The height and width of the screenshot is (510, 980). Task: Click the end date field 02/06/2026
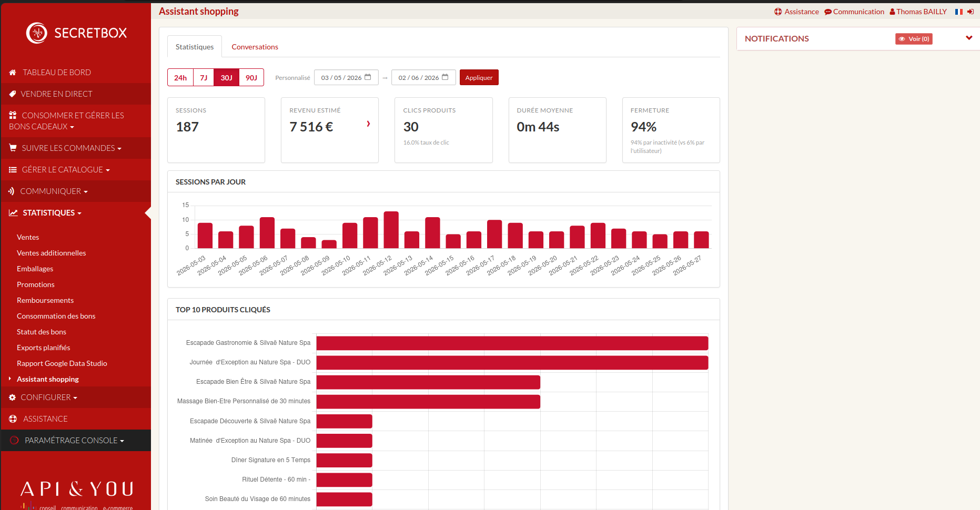click(423, 77)
